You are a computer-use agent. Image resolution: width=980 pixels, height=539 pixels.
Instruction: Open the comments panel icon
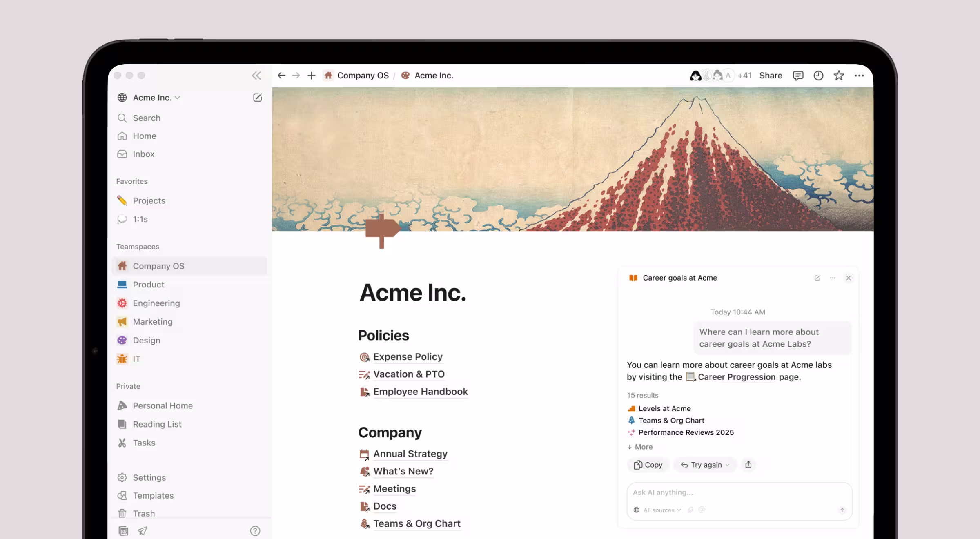tap(798, 76)
